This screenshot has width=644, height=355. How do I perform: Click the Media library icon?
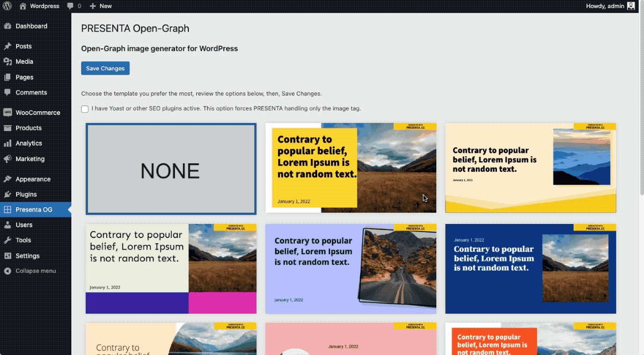point(8,62)
